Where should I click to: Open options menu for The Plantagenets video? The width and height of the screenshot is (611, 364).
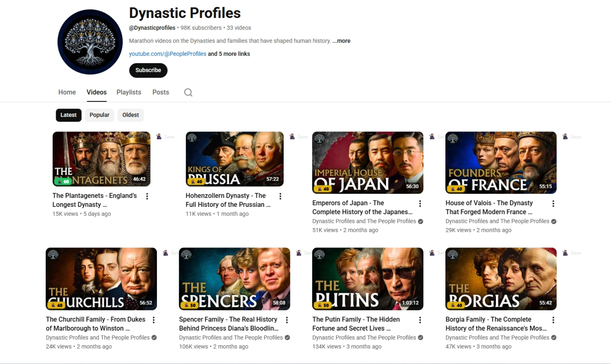pos(147,196)
